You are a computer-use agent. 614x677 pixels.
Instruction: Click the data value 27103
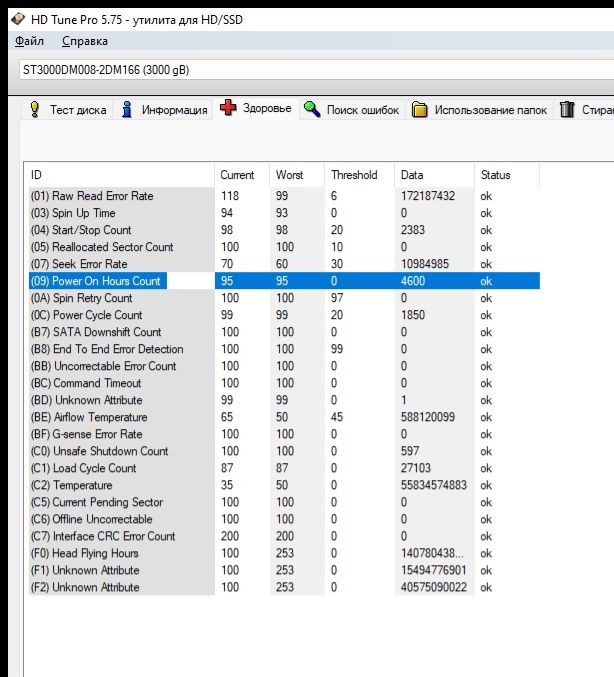tap(416, 468)
